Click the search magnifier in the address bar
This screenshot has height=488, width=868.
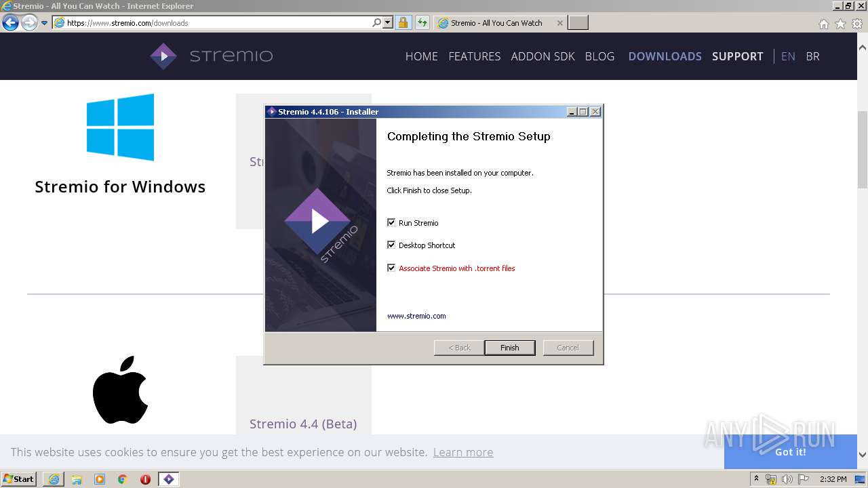tap(377, 22)
